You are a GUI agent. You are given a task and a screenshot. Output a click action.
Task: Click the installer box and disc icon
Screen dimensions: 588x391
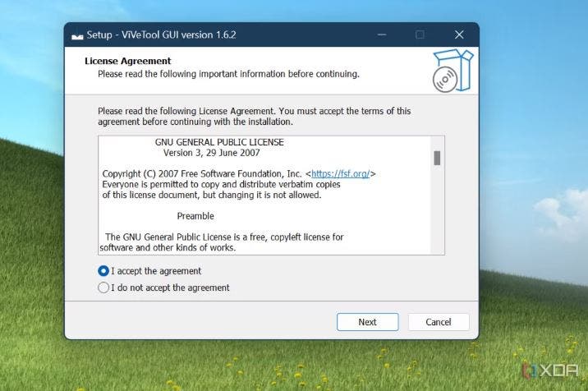(453, 70)
